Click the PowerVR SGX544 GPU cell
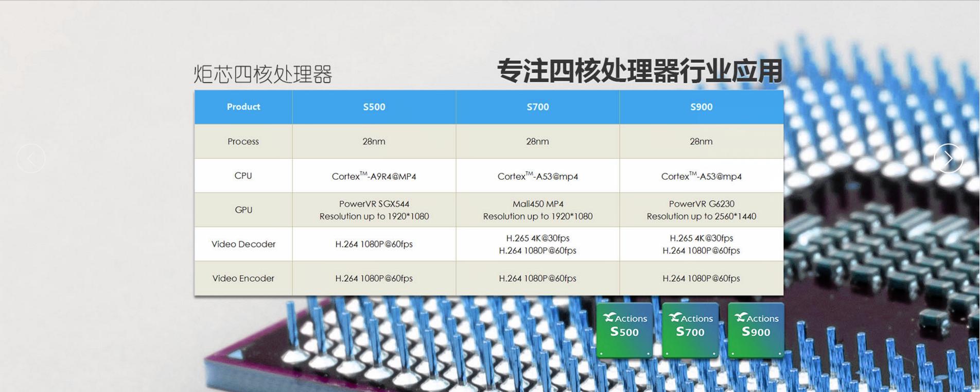The width and height of the screenshot is (980, 392). [374, 210]
